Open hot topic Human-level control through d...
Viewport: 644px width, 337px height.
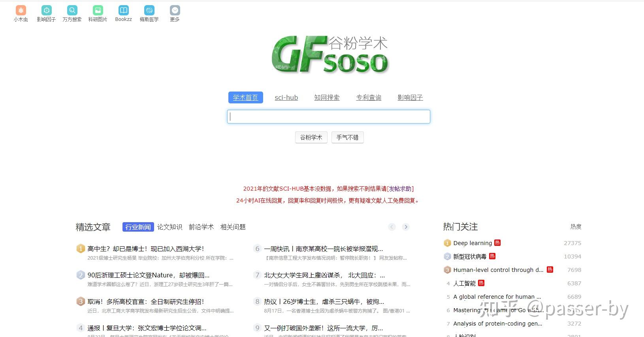tap(498, 270)
